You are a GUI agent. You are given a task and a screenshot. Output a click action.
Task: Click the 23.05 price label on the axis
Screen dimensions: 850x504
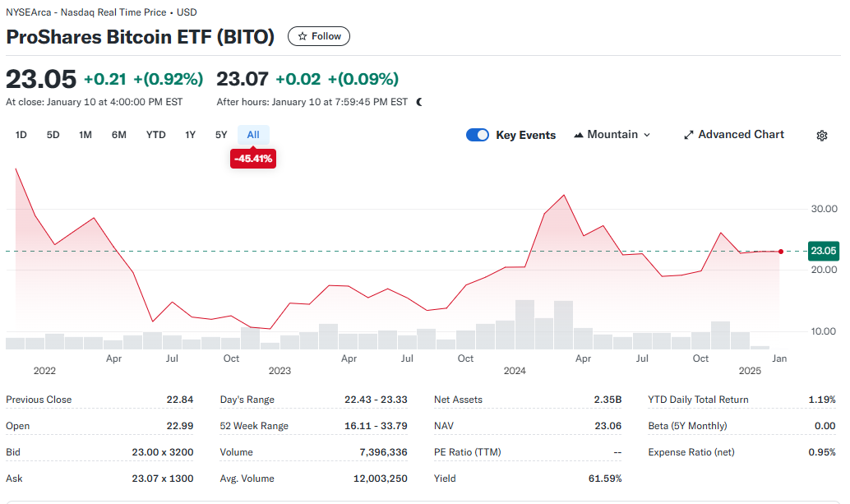click(x=823, y=251)
